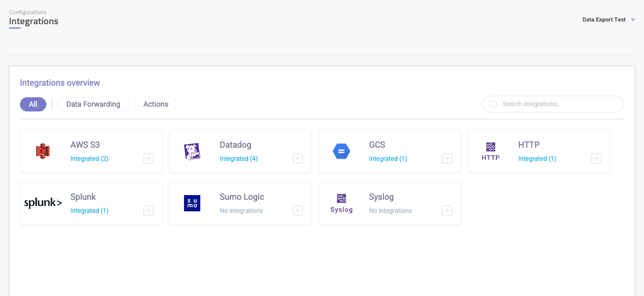
Task: Focus the Search integrations field
Action: (x=557, y=104)
